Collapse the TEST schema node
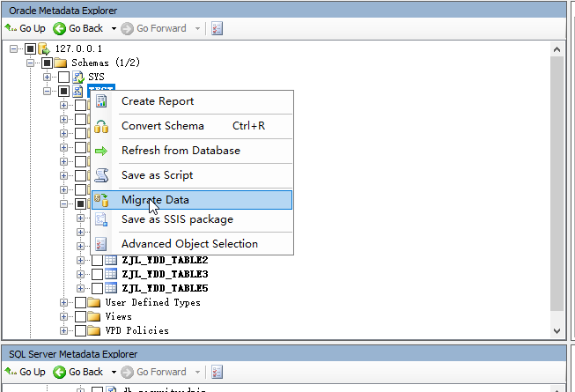This screenshot has height=392, width=575. pos(47,91)
